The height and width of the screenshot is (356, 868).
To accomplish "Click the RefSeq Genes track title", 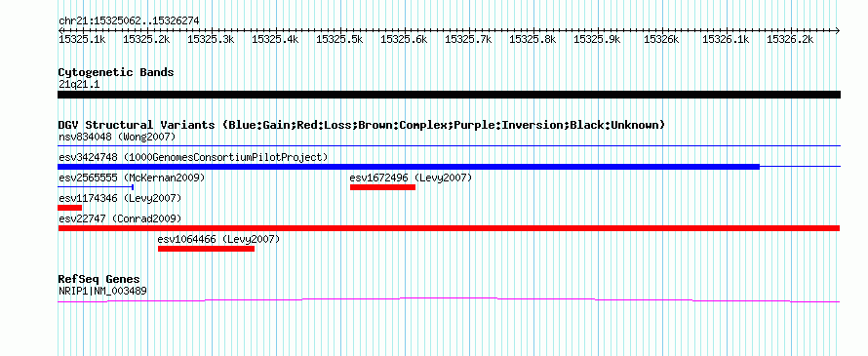I will (99, 279).
